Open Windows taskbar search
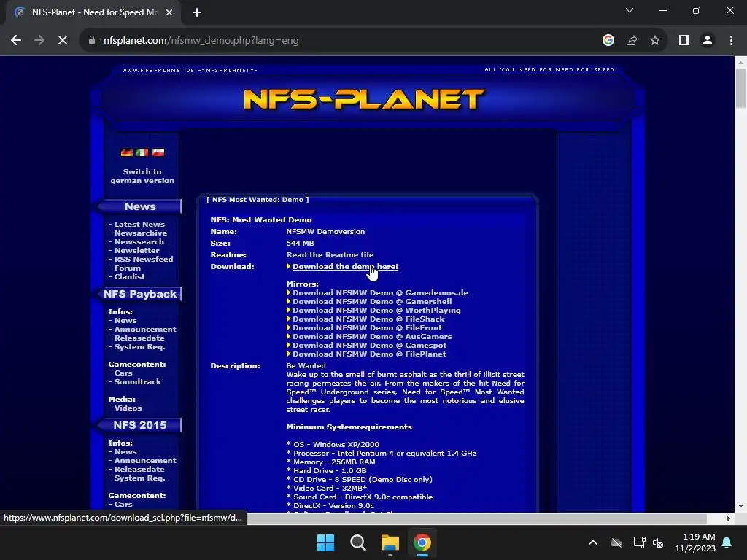 point(357,542)
